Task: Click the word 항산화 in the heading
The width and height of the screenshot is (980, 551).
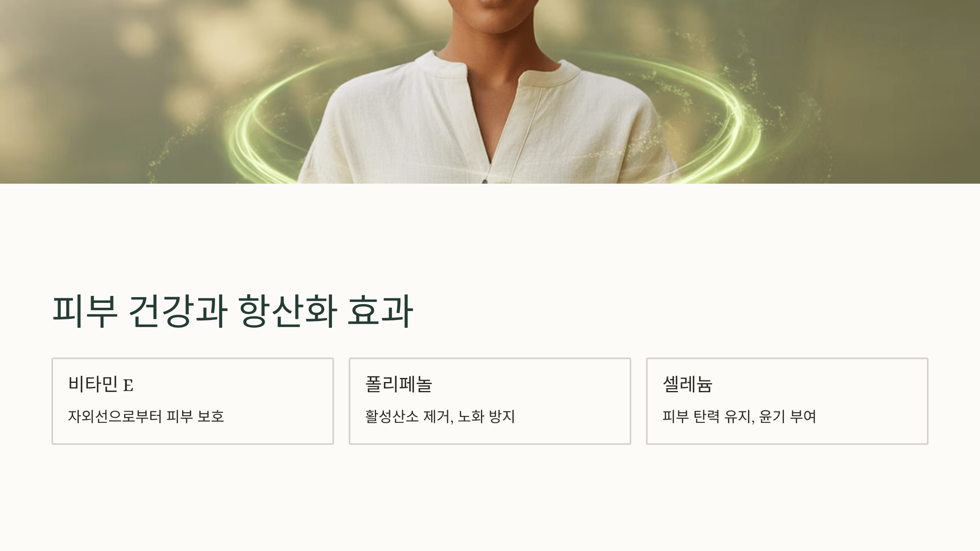Action: click(x=288, y=311)
